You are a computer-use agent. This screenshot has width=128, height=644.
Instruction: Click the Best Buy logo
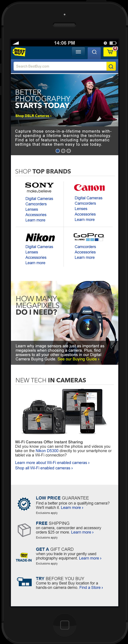19,52
